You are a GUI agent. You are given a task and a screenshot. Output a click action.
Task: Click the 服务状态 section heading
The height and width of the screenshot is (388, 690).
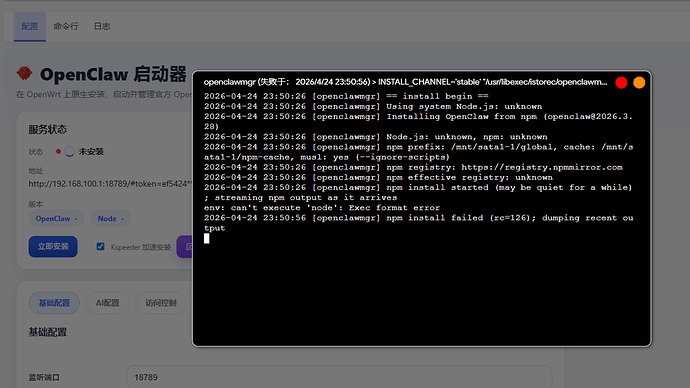tap(48, 129)
